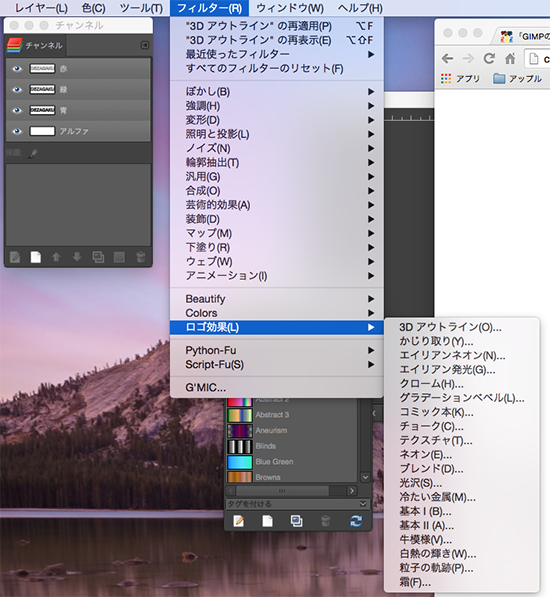This screenshot has width=550, height=597.
Task: Open the ツール(T) menu
Action: [x=141, y=8]
